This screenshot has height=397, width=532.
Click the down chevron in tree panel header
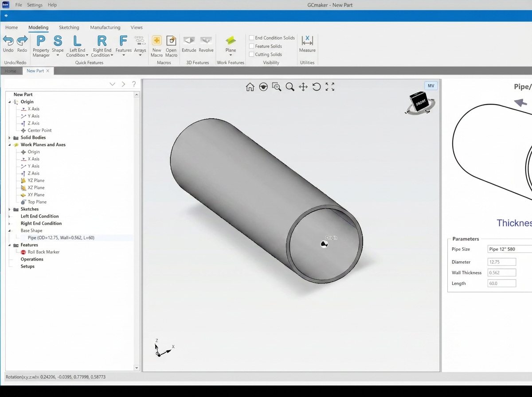coord(112,84)
